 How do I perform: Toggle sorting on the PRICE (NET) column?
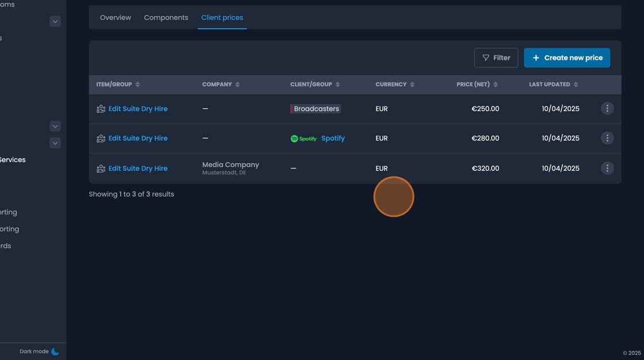coord(495,84)
